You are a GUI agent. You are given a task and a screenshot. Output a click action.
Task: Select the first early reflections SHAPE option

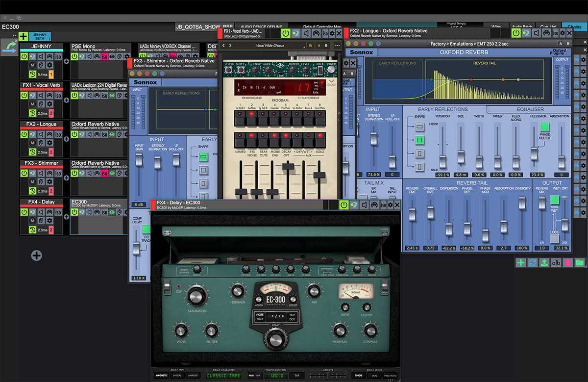tap(420, 127)
